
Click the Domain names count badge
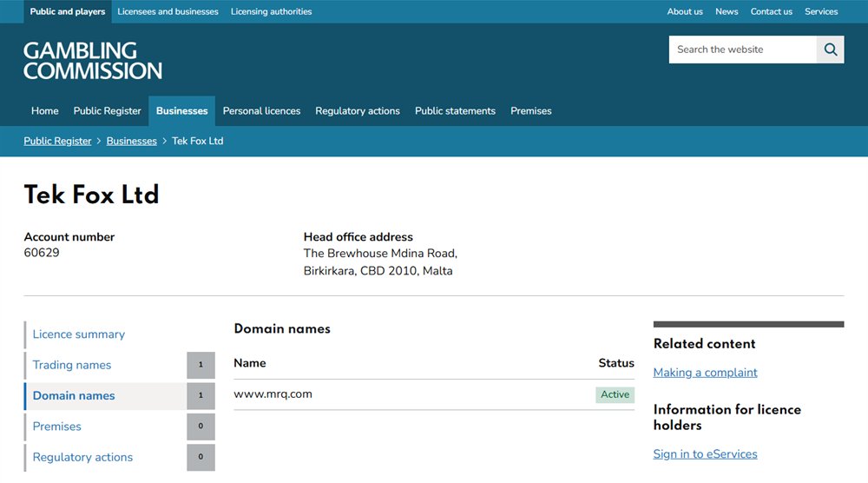[201, 395]
